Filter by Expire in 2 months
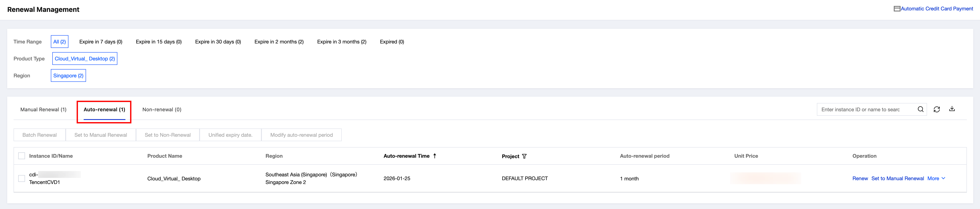Viewport: 980px width, 209px height. [279, 42]
